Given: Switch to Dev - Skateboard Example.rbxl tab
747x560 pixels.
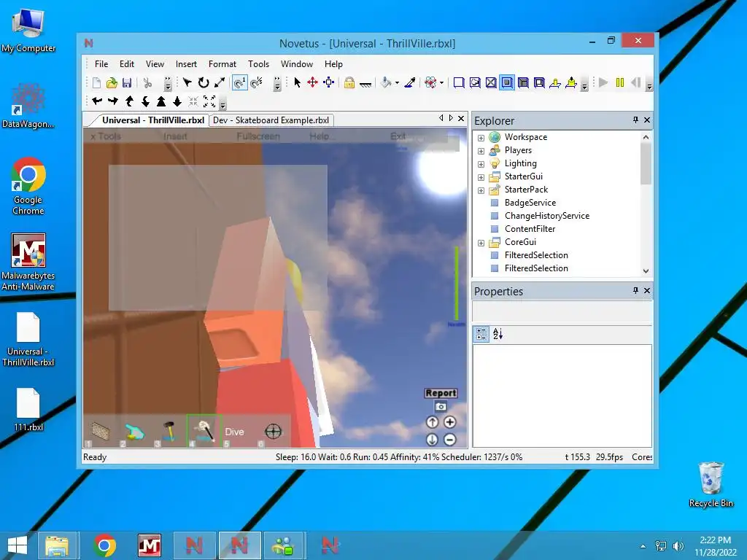Looking at the screenshot, I should click(271, 120).
